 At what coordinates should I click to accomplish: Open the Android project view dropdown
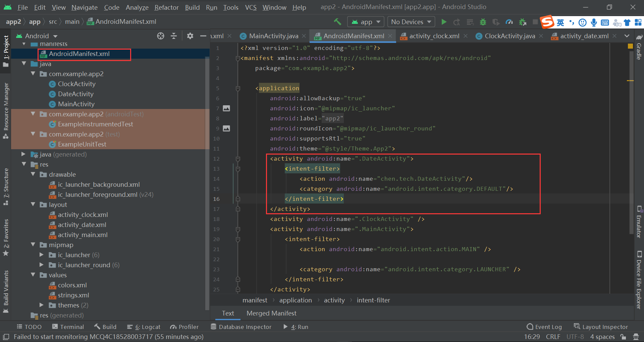[x=37, y=36]
